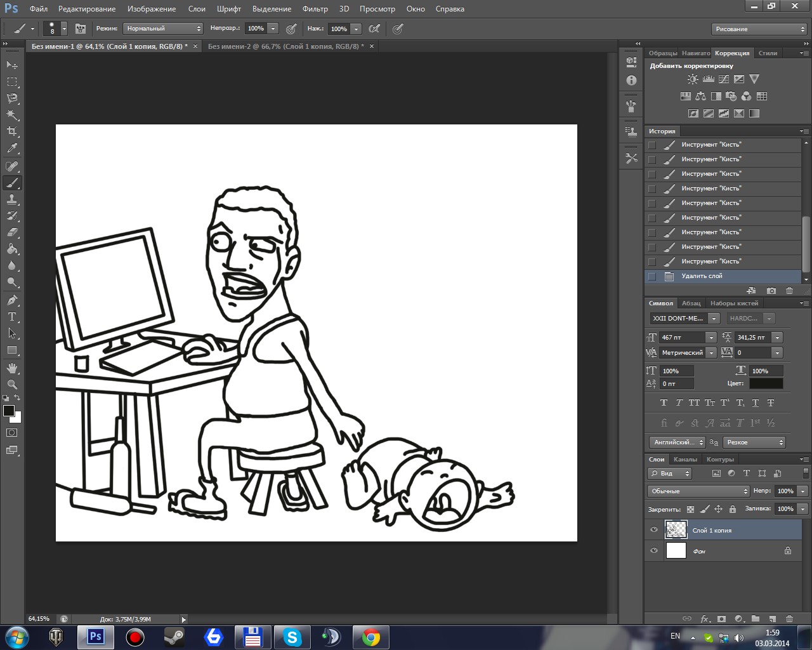Open the Фильтр menu
The height and width of the screenshot is (650, 812).
point(315,9)
